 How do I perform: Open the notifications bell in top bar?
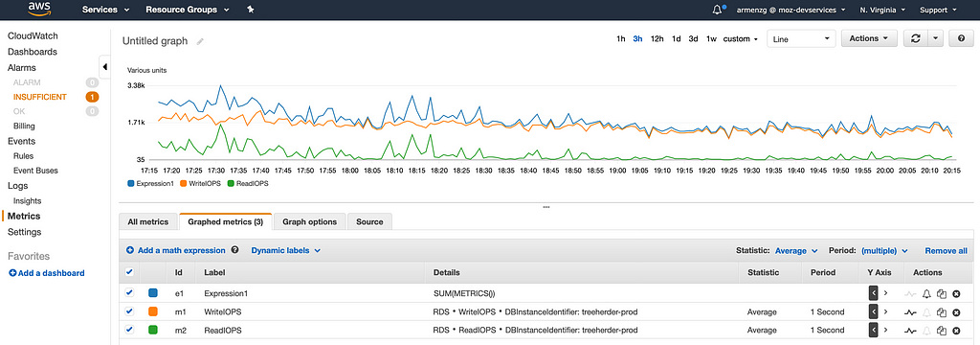pyautogui.click(x=717, y=10)
